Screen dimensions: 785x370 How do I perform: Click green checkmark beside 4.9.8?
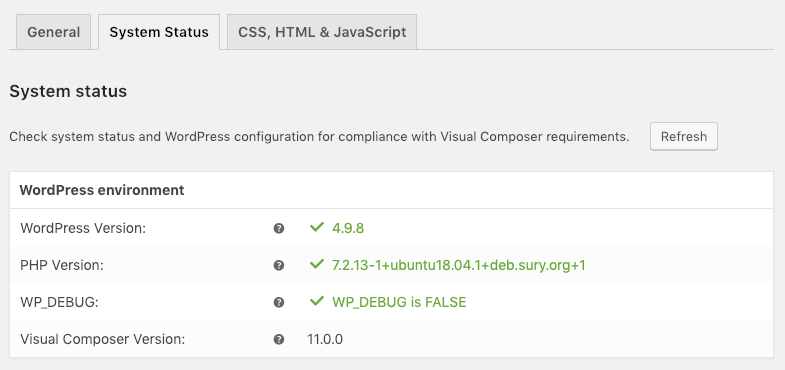pyautogui.click(x=317, y=227)
